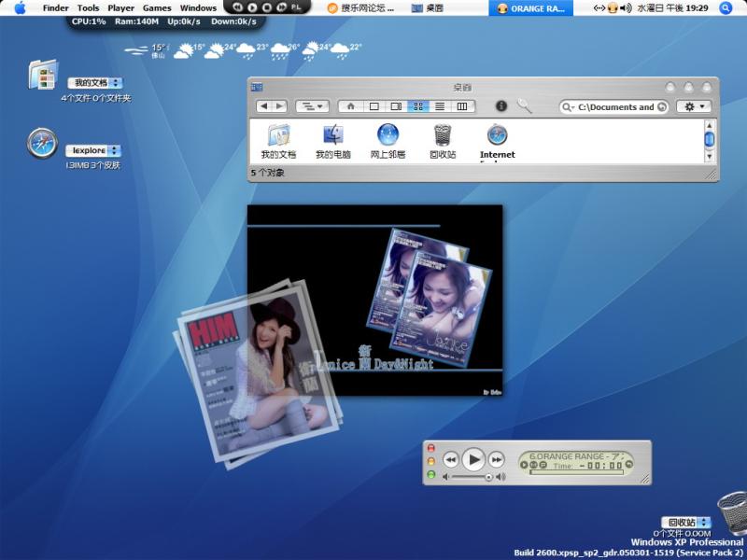
Task: Click the Home icon in the file window toolbar
Action: (x=351, y=106)
